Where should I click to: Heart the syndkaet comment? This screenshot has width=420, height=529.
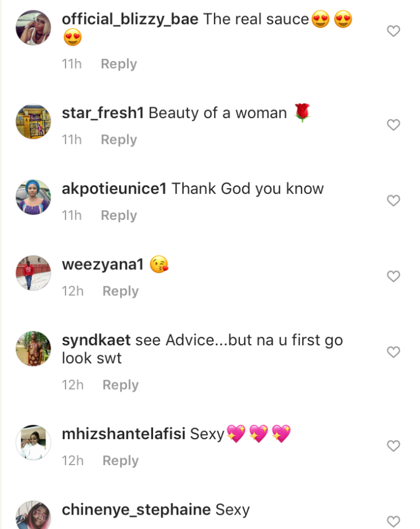click(394, 352)
